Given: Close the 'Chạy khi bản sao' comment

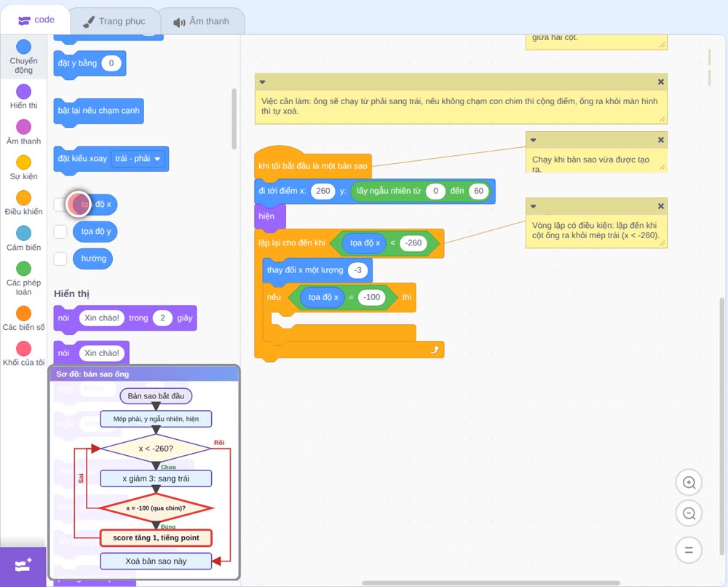Looking at the screenshot, I should pos(661,140).
